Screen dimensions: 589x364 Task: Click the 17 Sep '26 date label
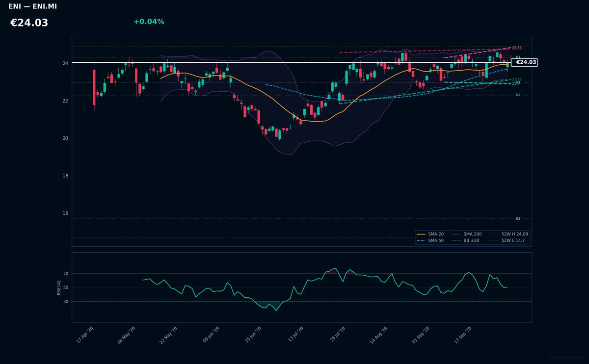pos(464,335)
